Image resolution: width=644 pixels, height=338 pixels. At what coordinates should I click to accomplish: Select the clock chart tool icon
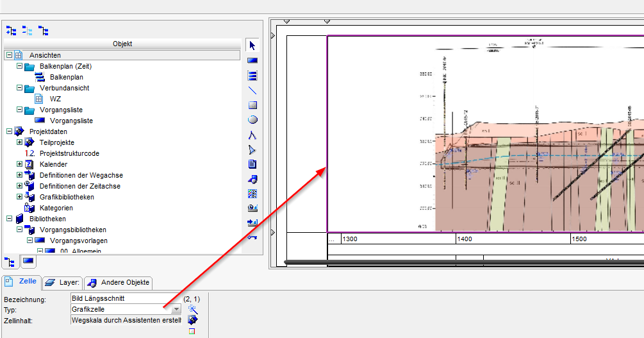pyautogui.click(x=252, y=208)
